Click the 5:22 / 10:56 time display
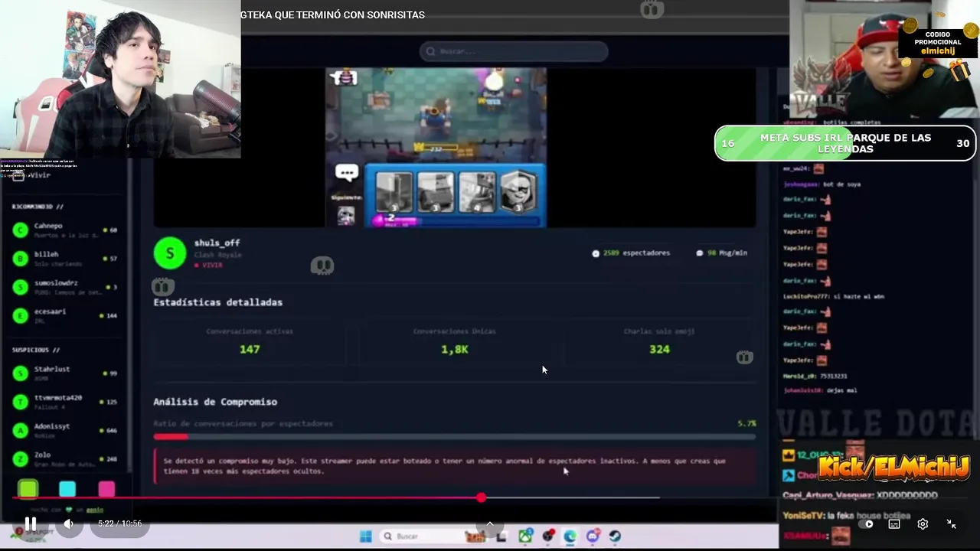980x551 pixels. point(119,524)
